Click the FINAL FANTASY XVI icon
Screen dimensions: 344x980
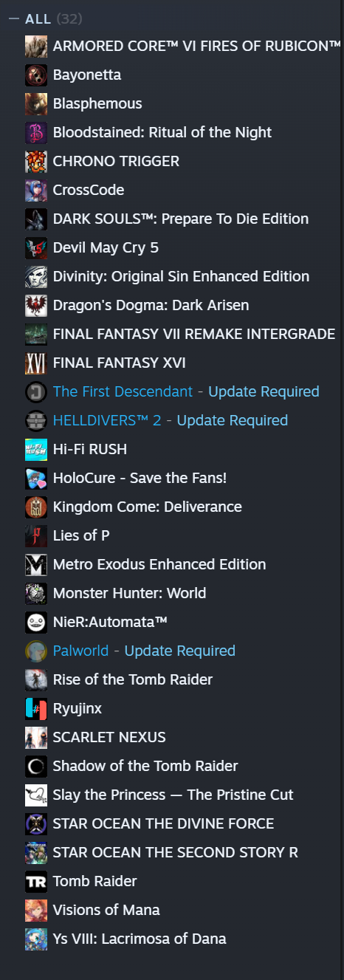tap(36, 363)
